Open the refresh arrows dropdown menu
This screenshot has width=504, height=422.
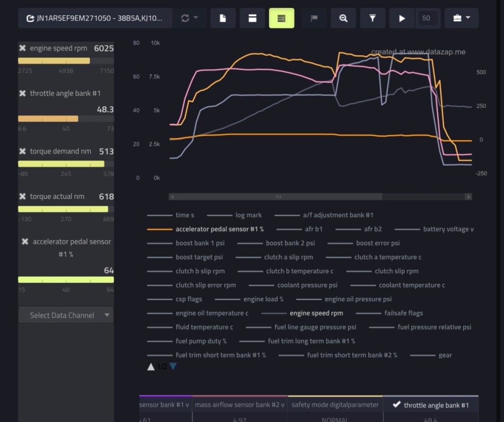[x=189, y=18]
